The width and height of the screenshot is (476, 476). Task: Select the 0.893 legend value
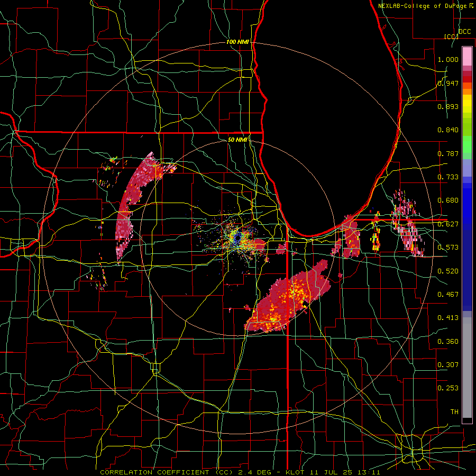(448, 106)
